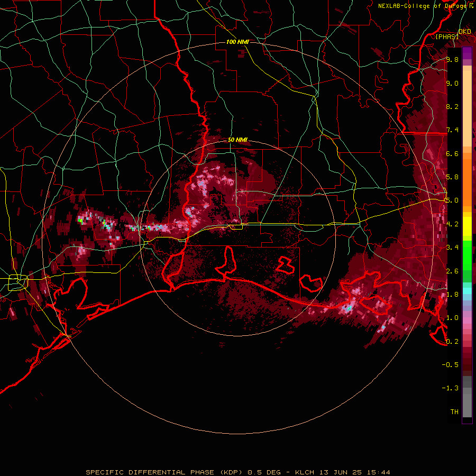The height and width of the screenshot is (476, 476).
Task: Click the 1.8 value on the scale
Action: pyautogui.click(x=452, y=295)
